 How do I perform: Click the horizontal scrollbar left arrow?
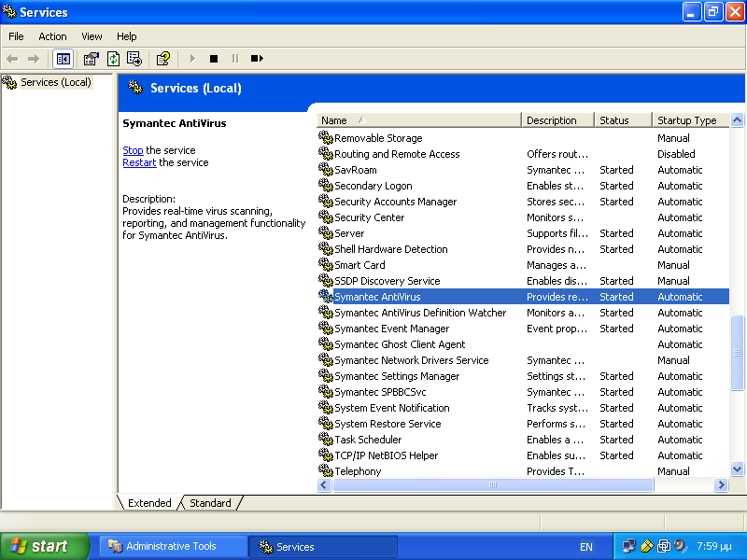click(324, 484)
